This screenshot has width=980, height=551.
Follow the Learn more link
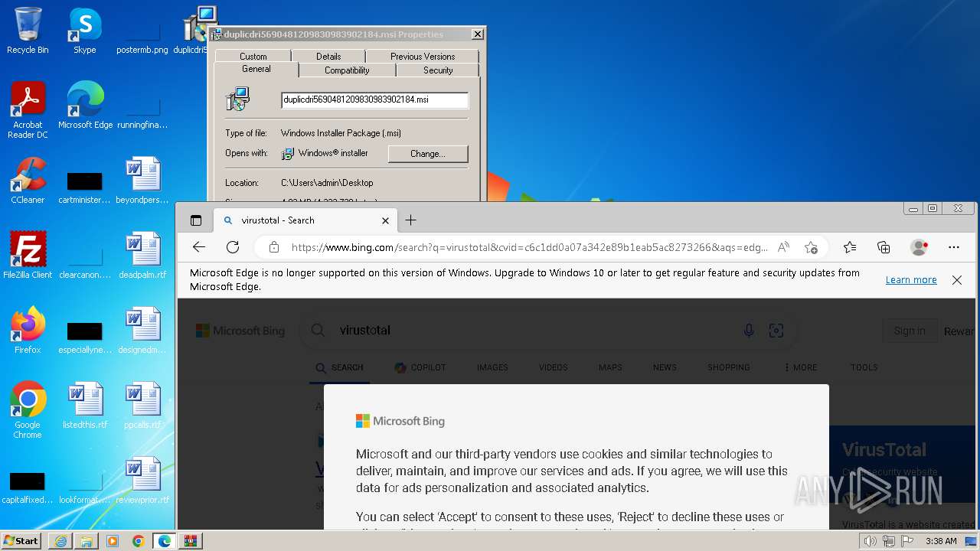[911, 280]
